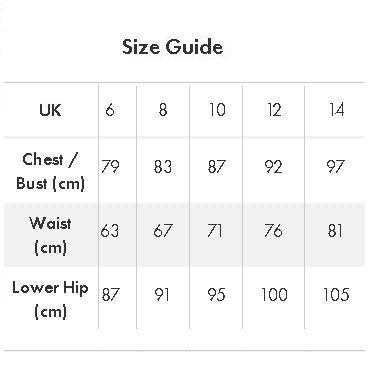This screenshot has height=369, width=370.
Task: Select UK size 12 cell
Action: click(x=274, y=110)
